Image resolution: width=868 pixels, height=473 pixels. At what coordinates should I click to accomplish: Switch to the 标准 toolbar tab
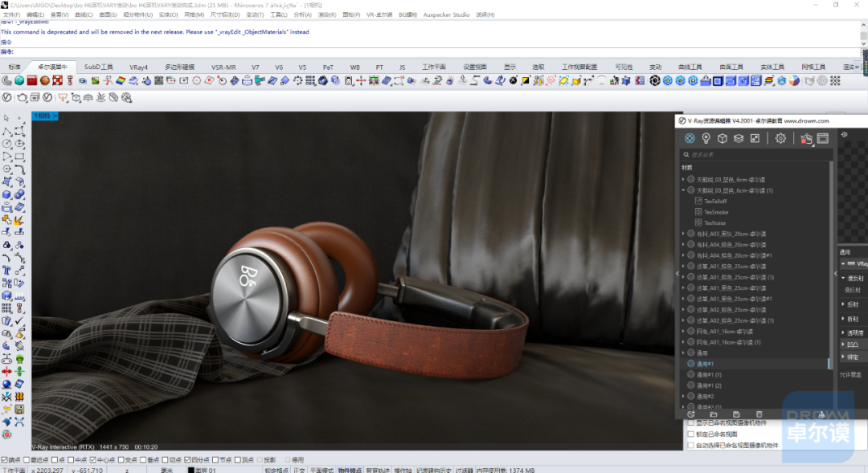[x=14, y=67]
